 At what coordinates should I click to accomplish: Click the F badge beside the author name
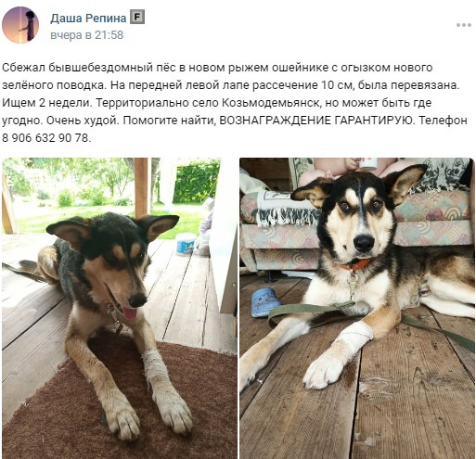(137, 18)
